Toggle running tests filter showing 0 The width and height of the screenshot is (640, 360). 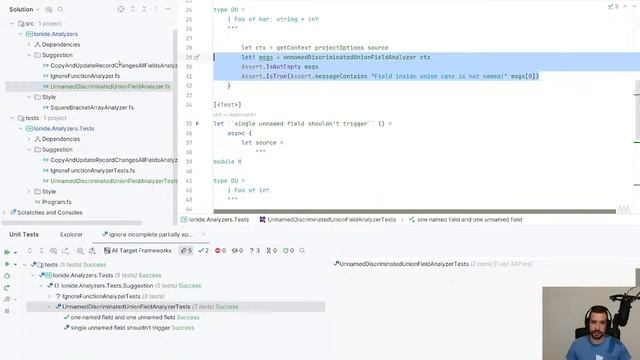coord(289,251)
